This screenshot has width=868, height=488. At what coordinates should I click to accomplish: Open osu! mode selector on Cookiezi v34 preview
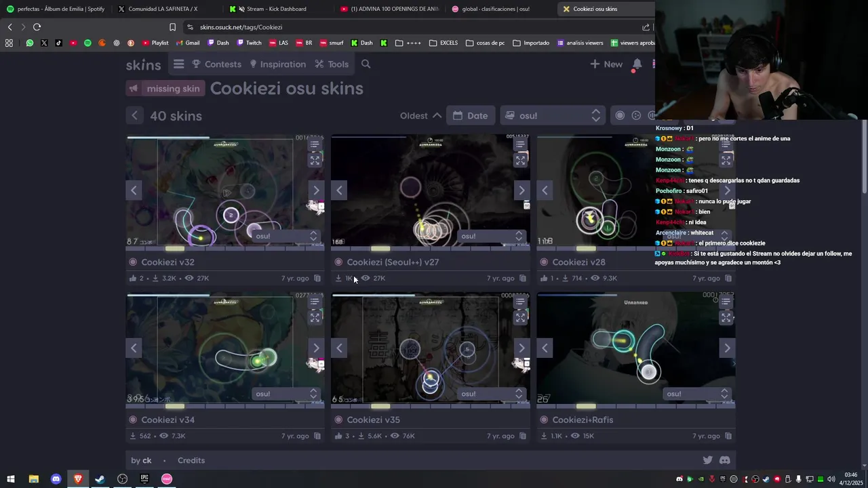[x=285, y=394]
